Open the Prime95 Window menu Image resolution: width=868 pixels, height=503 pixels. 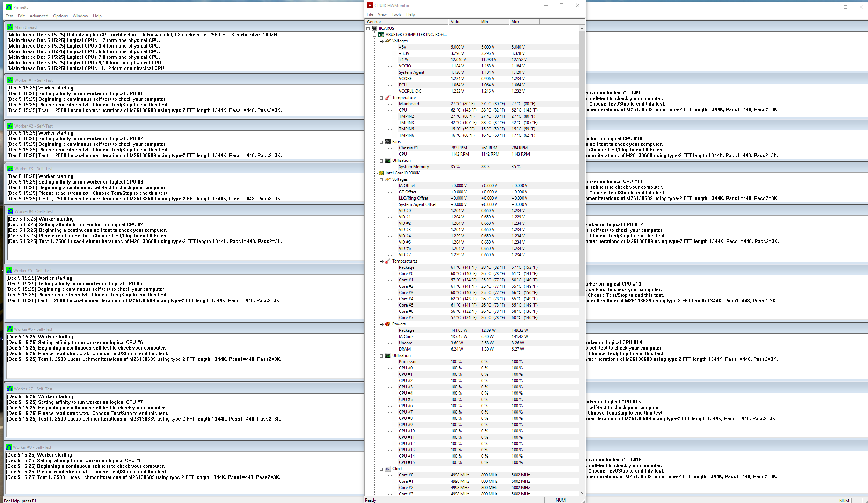[80, 16]
